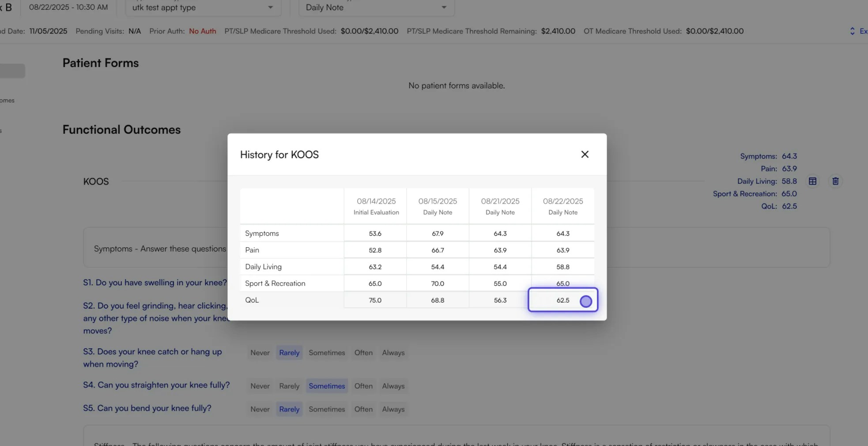Screen dimensions: 868x446
Task: Click the Daily Living row label in history
Action: 263,267
